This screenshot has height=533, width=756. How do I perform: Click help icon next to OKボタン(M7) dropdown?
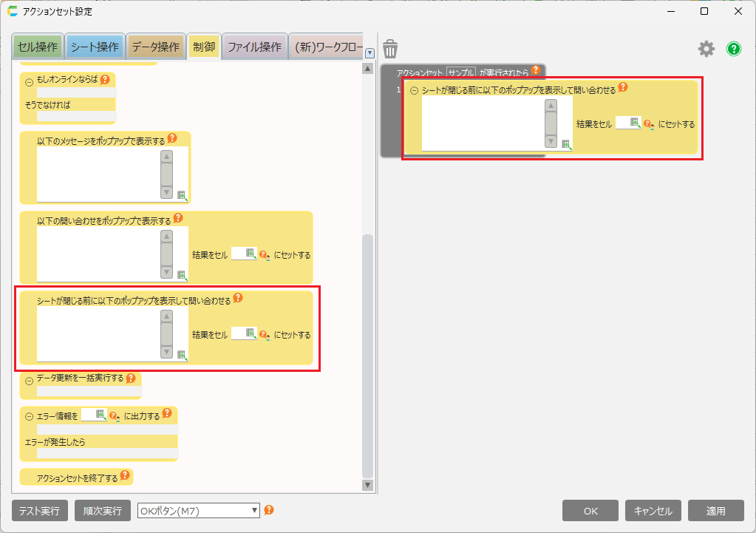tap(269, 510)
